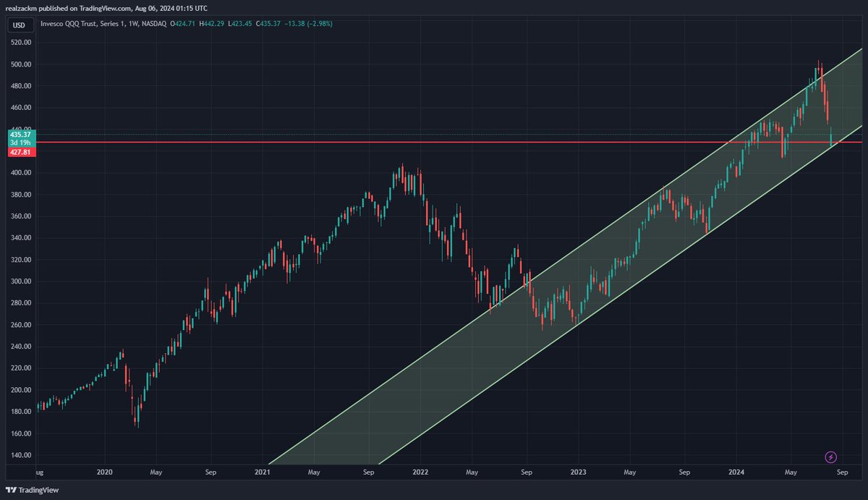Click the green 435.37 current price label
Viewport: 868px width, 500px height.
pos(20,135)
